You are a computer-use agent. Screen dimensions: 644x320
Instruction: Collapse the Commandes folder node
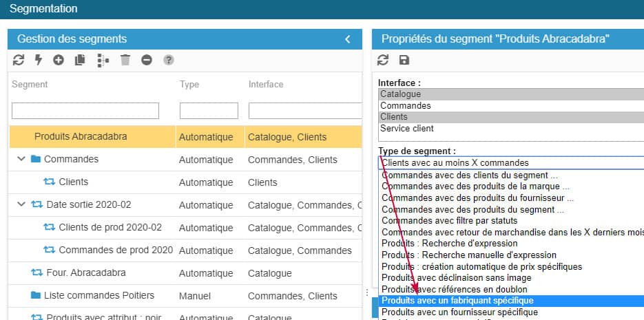click(21, 160)
